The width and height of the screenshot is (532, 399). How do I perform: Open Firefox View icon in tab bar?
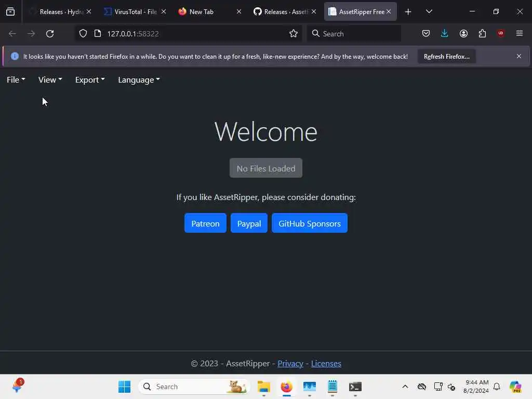click(x=10, y=12)
